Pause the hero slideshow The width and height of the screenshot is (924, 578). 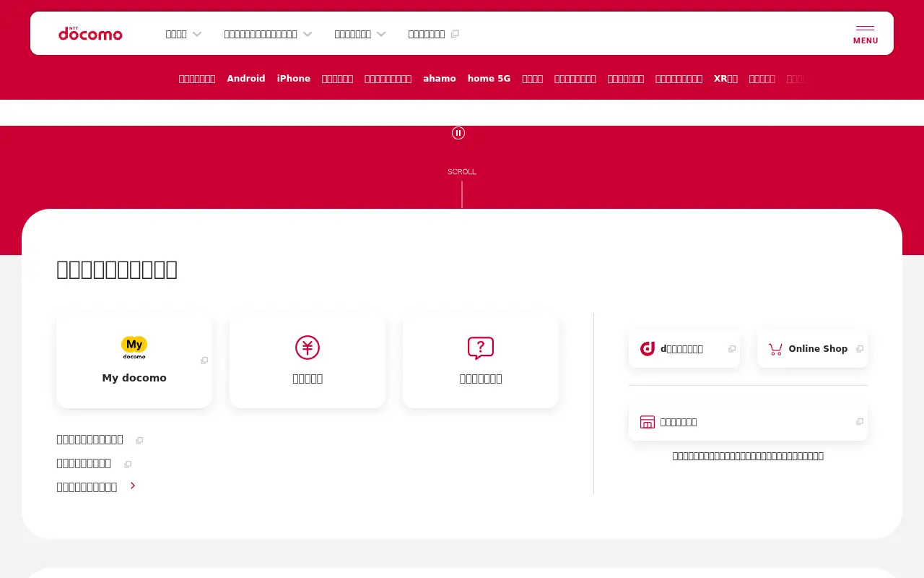458,133
